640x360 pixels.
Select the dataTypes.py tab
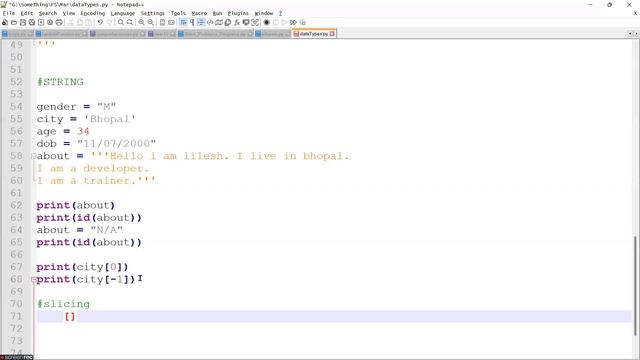[x=313, y=34]
